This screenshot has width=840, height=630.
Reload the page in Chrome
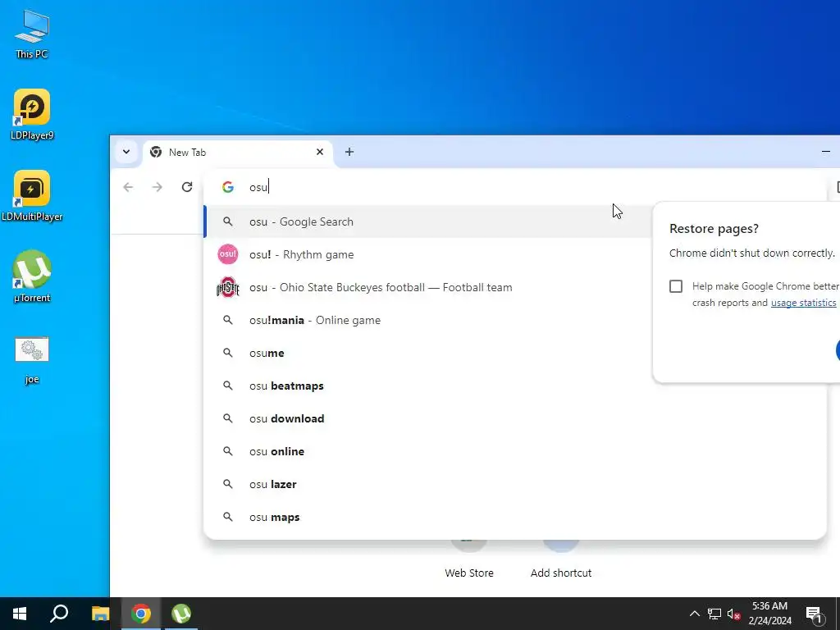click(186, 187)
